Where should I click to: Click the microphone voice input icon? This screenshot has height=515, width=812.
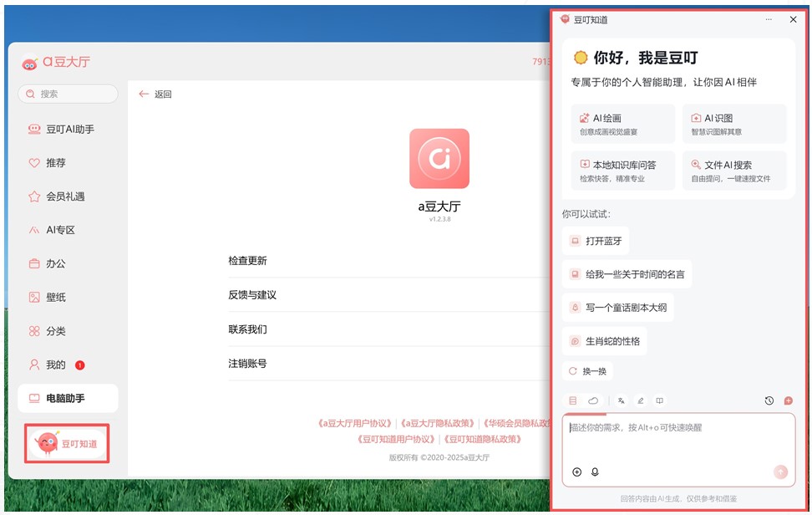(x=596, y=472)
